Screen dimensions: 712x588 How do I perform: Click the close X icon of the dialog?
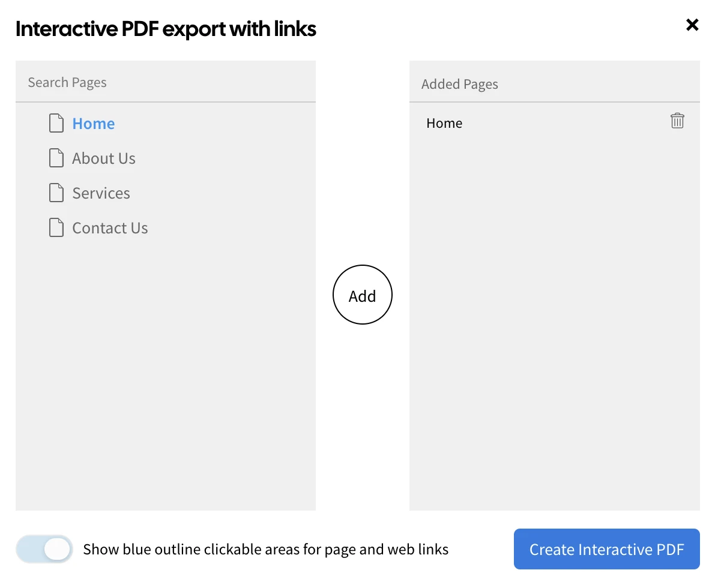[692, 25]
